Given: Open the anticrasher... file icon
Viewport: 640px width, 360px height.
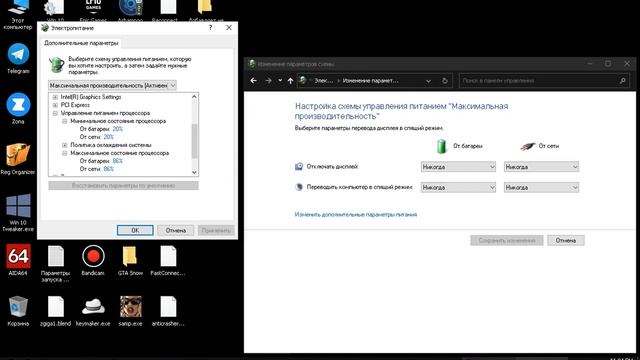Looking at the screenshot, I should click(x=168, y=311).
